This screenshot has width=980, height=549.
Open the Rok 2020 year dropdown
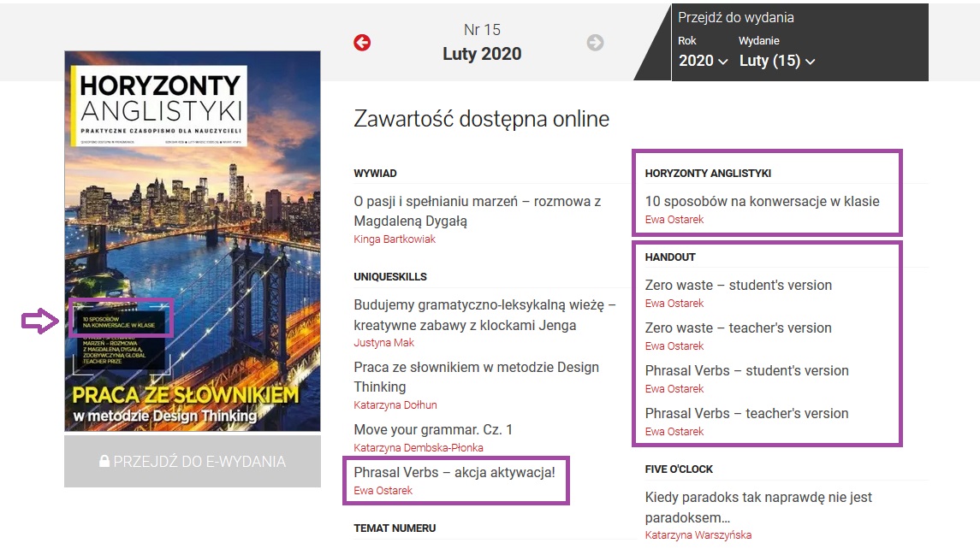pos(703,61)
